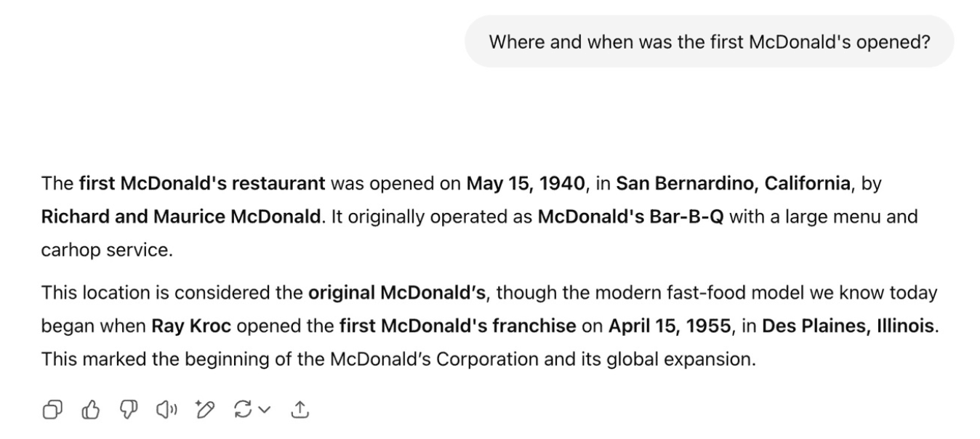This screenshot has height=439, width=980.
Task: Give the answer a thumbs up
Action: tap(90, 411)
